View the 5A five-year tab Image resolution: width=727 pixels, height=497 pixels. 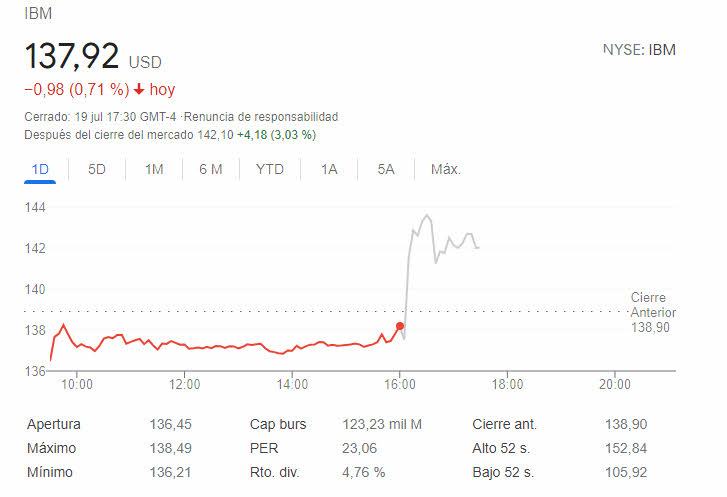(x=386, y=169)
